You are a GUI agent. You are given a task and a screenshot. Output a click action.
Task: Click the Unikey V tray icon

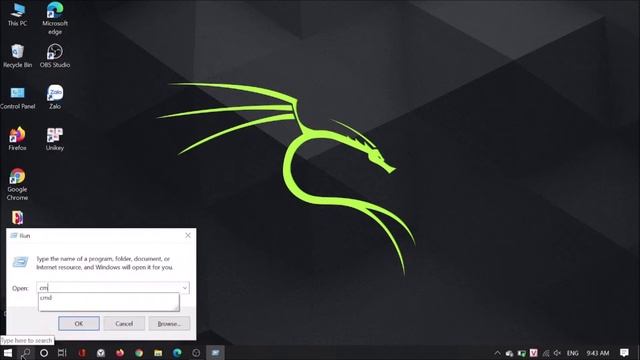[x=533, y=353]
